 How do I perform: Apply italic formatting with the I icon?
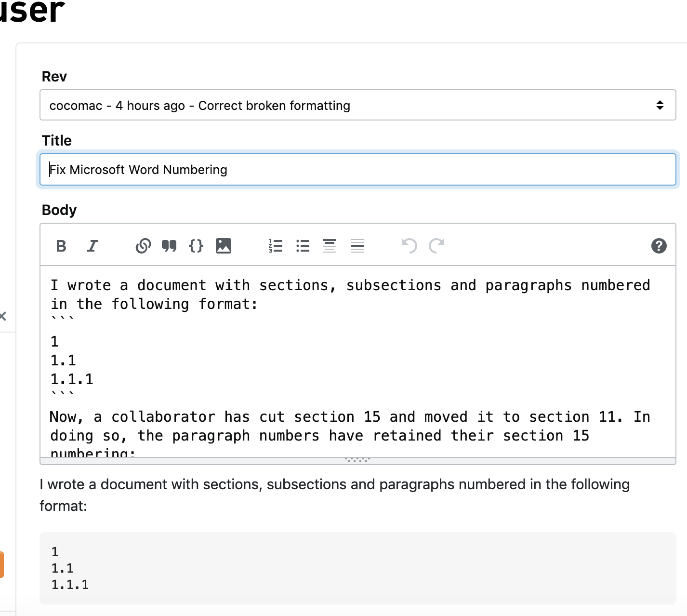pyautogui.click(x=92, y=246)
